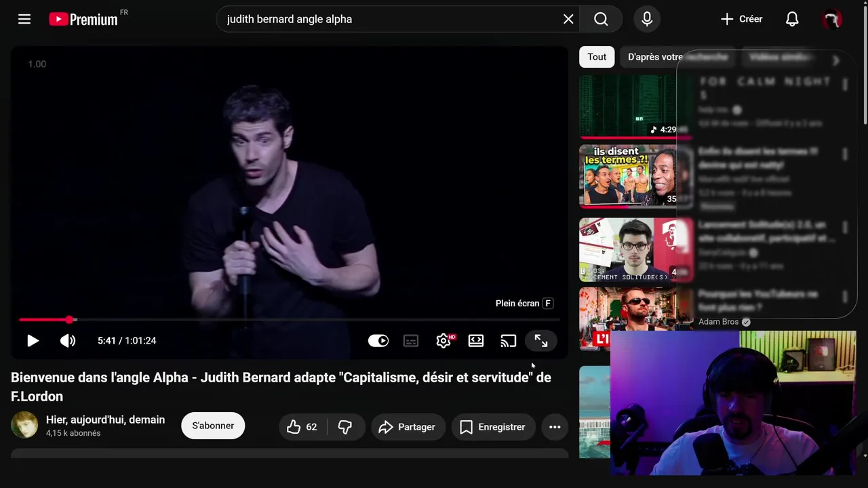The image size is (868, 488).
Task: Open the notifications bell
Action: point(792,19)
